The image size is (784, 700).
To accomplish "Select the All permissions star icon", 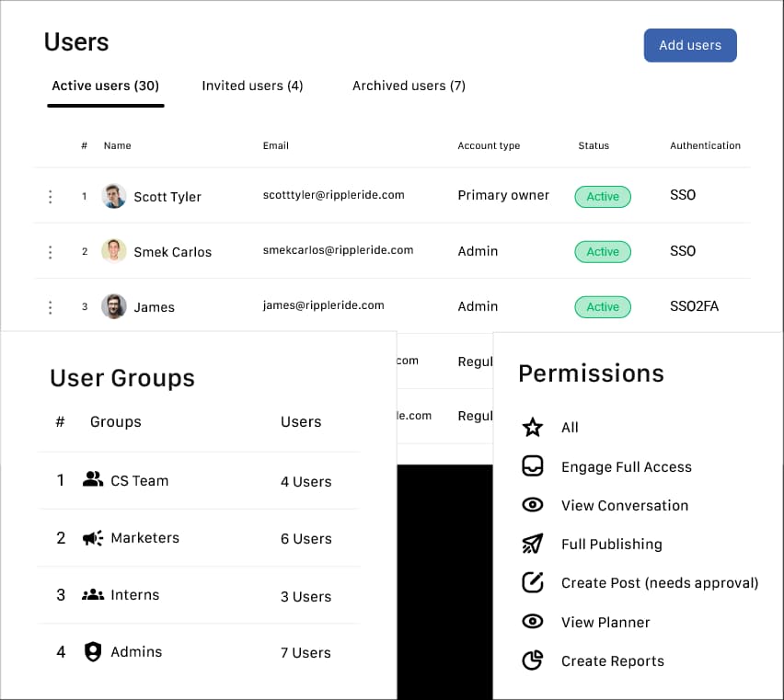I will click(x=533, y=427).
